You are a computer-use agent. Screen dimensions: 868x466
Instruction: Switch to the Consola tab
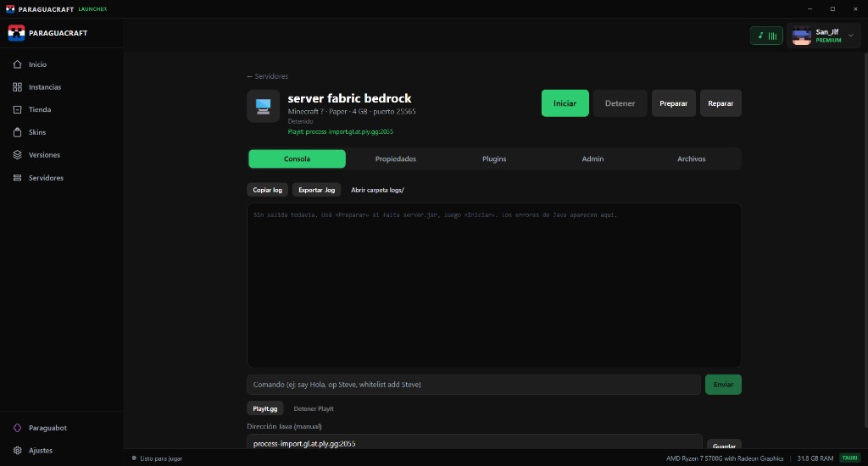(x=297, y=158)
